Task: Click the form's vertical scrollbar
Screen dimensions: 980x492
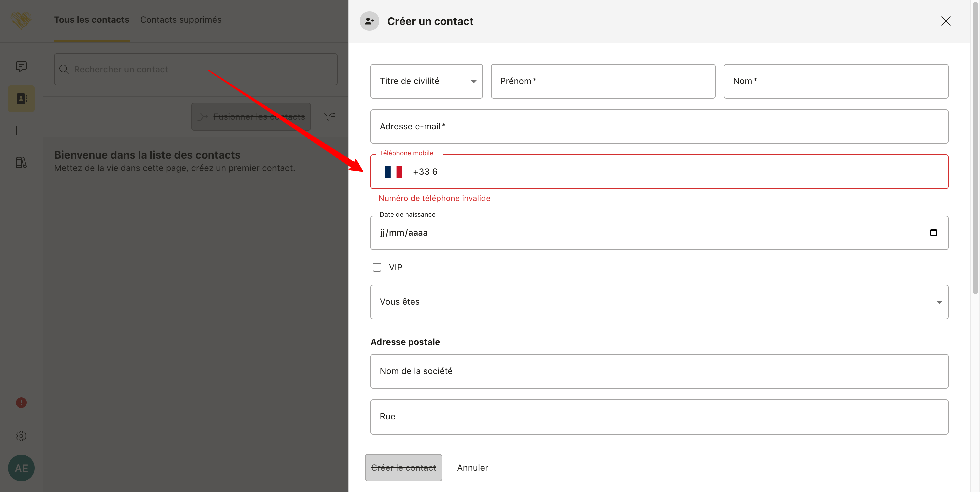Action: pos(975,148)
